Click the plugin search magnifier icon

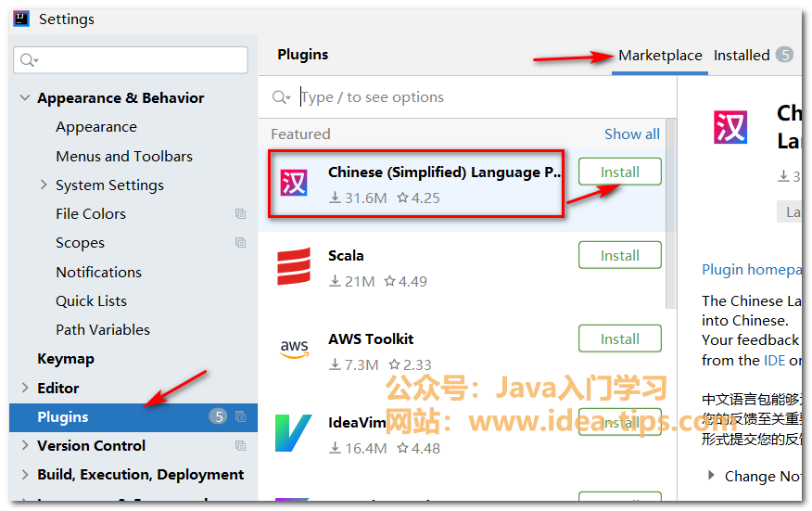click(281, 96)
